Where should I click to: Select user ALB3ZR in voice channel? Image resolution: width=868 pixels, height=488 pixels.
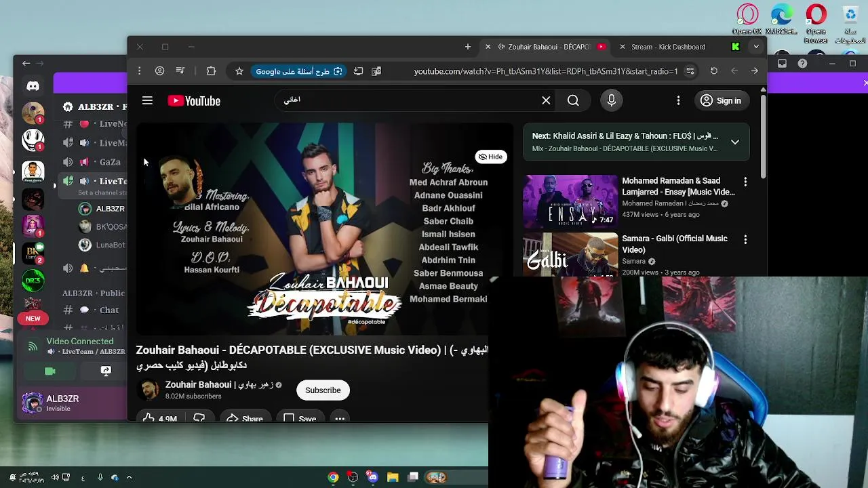point(102,209)
